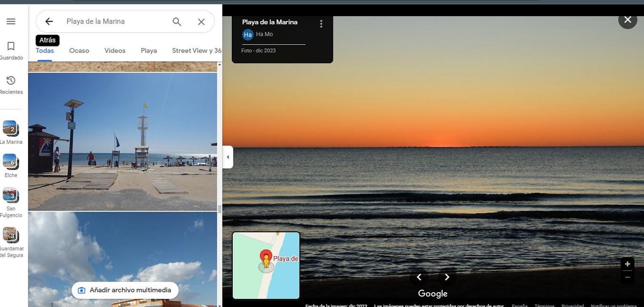The width and height of the screenshot is (644, 307).
Task: Click the magnifier search icon
Action: coord(177,22)
